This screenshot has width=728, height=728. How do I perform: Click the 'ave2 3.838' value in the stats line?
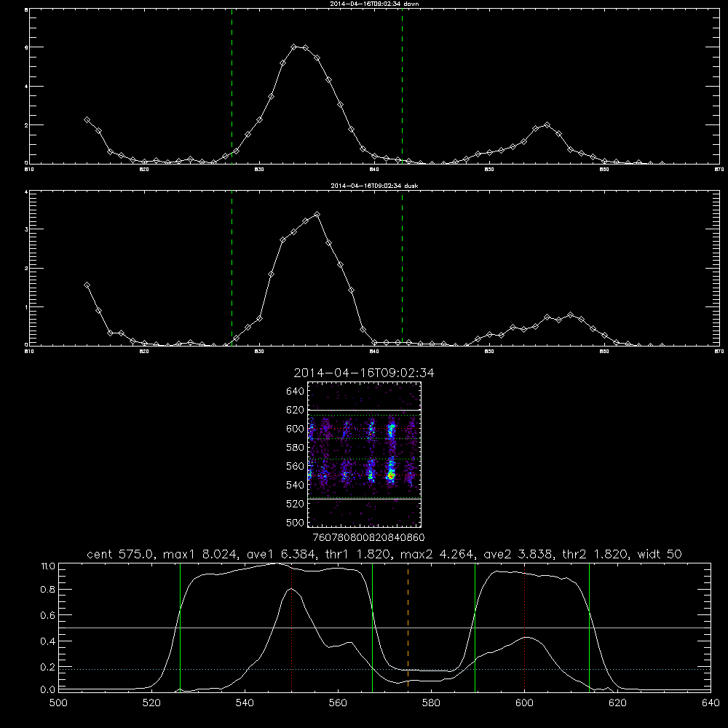tap(518, 554)
